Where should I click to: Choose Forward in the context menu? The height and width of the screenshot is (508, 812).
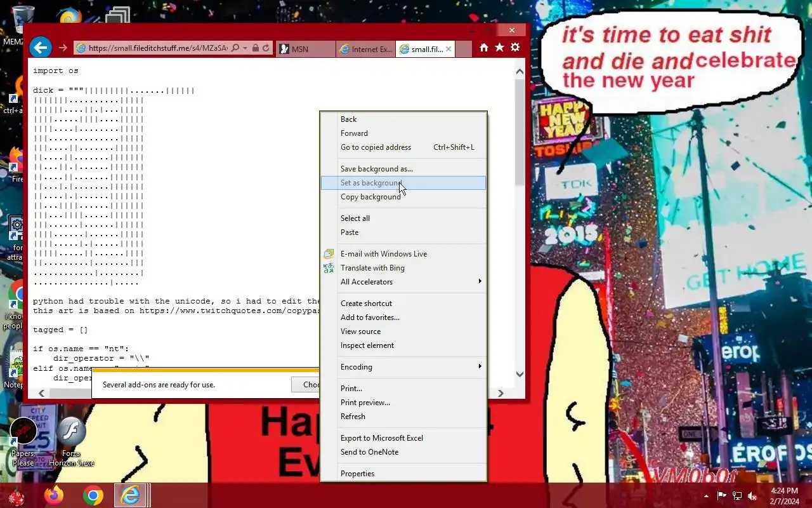(x=403, y=133)
